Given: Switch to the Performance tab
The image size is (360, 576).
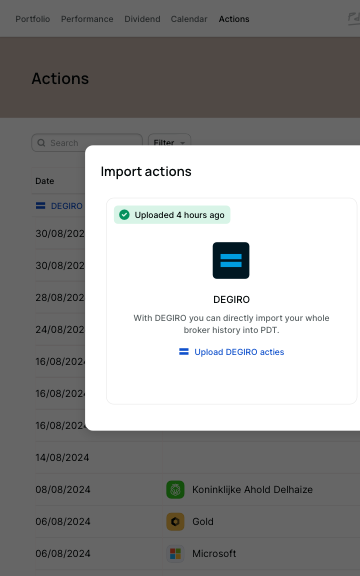Looking at the screenshot, I should 87,19.
